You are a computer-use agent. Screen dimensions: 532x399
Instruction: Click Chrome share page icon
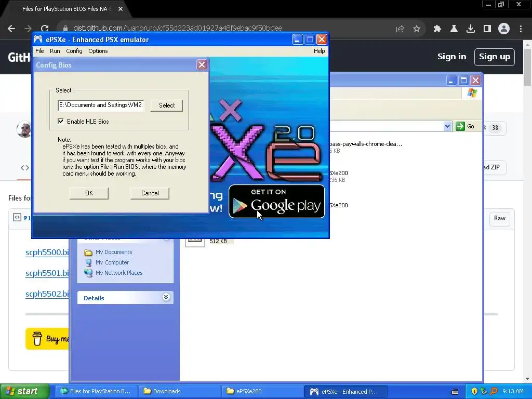tap(400, 29)
